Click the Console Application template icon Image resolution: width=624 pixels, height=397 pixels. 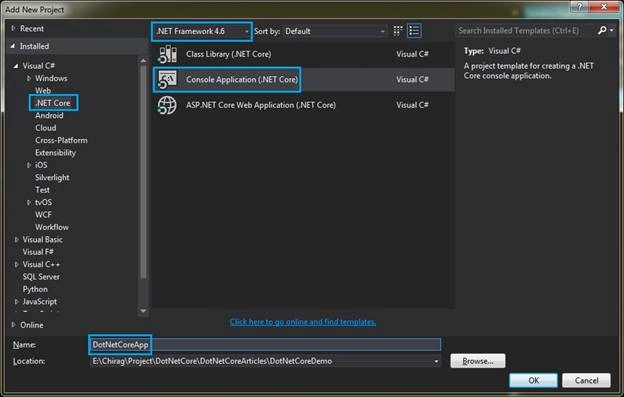(x=168, y=80)
